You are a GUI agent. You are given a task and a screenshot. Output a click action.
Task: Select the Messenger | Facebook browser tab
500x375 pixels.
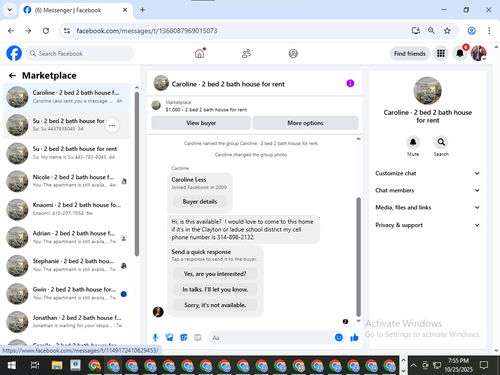tap(76, 10)
